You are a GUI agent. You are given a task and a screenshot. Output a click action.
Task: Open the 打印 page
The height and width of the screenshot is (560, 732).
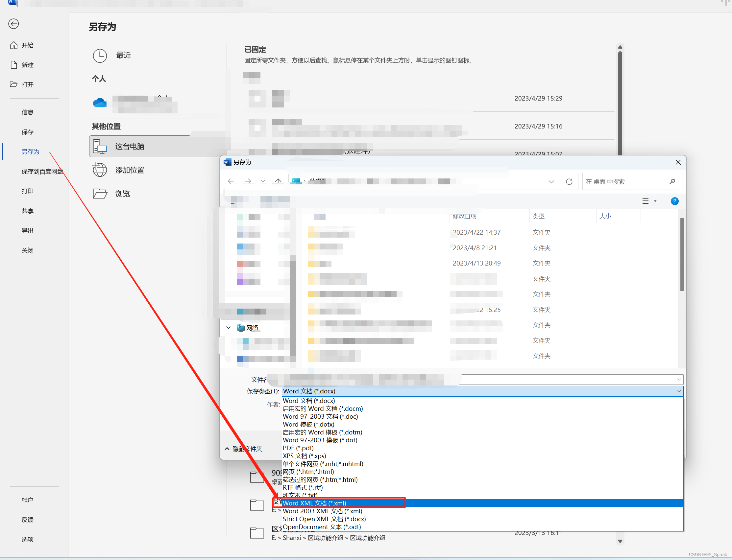pos(27,191)
